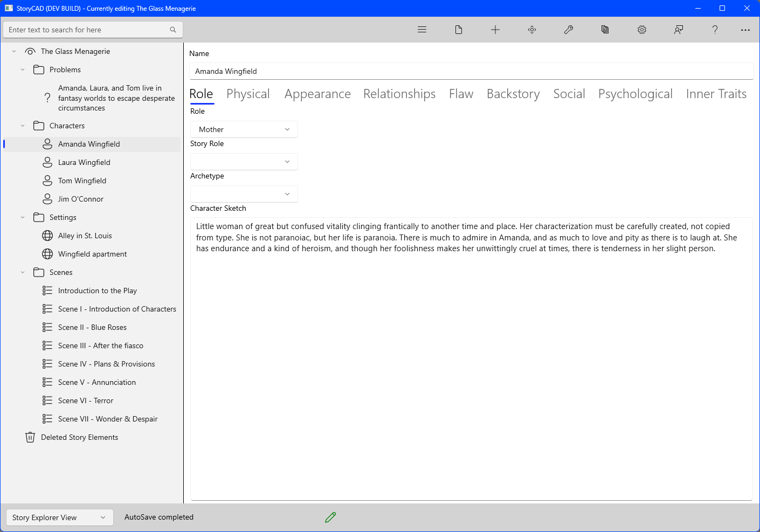Click the plus icon to add an element
Screen dimensions: 760x532
click(x=495, y=30)
